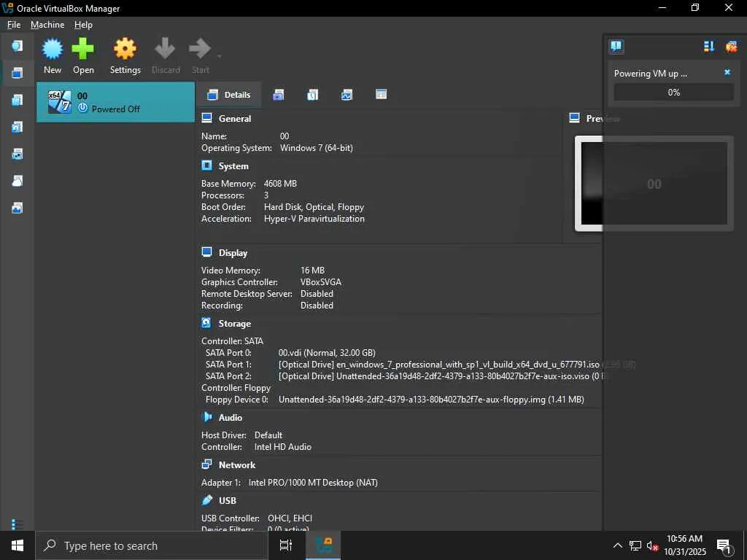The height and width of the screenshot is (560, 747).
Task: Switch to the Snapshots tab icon
Action: [279, 95]
